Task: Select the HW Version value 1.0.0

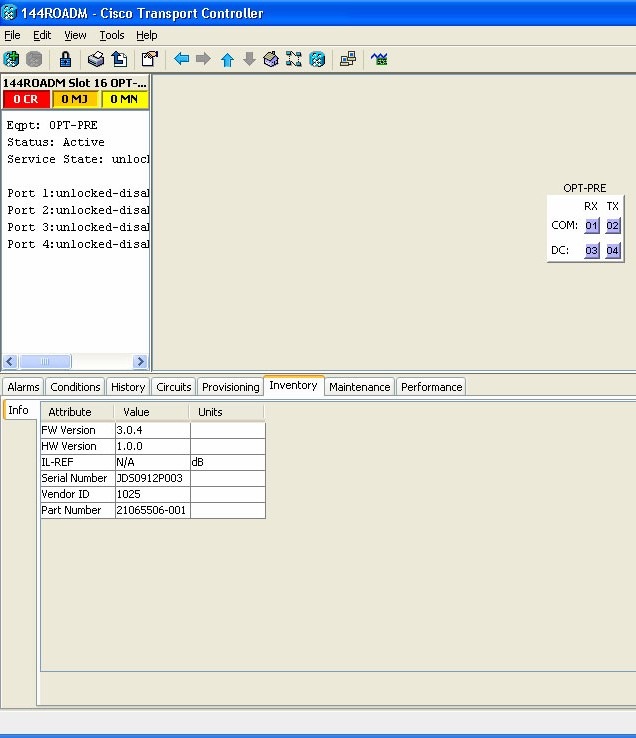Action: point(153,446)
